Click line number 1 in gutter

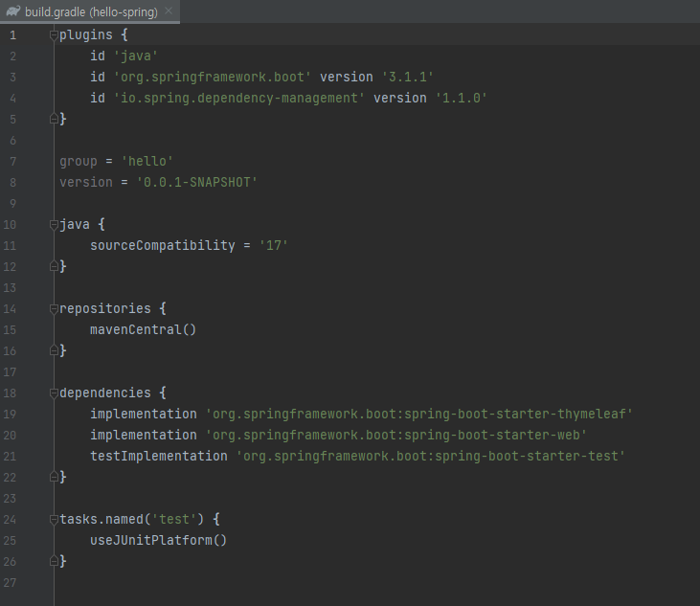point(13,35)
